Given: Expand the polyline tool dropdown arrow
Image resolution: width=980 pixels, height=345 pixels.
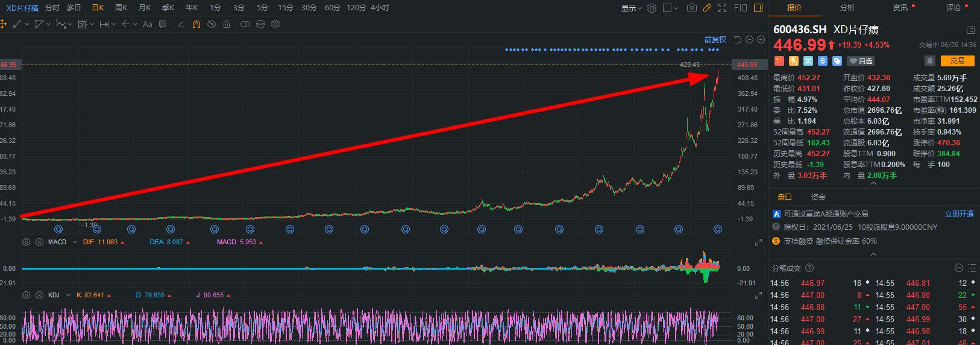Looking at the screenshot, I should pyautogui.click(x=49, y=25).
